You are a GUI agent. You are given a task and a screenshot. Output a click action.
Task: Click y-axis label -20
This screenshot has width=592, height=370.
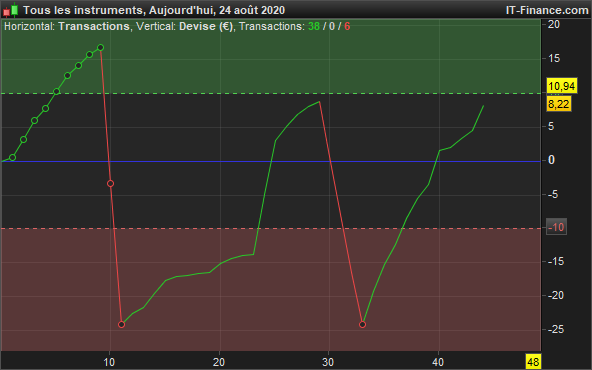tap(556, 295)
